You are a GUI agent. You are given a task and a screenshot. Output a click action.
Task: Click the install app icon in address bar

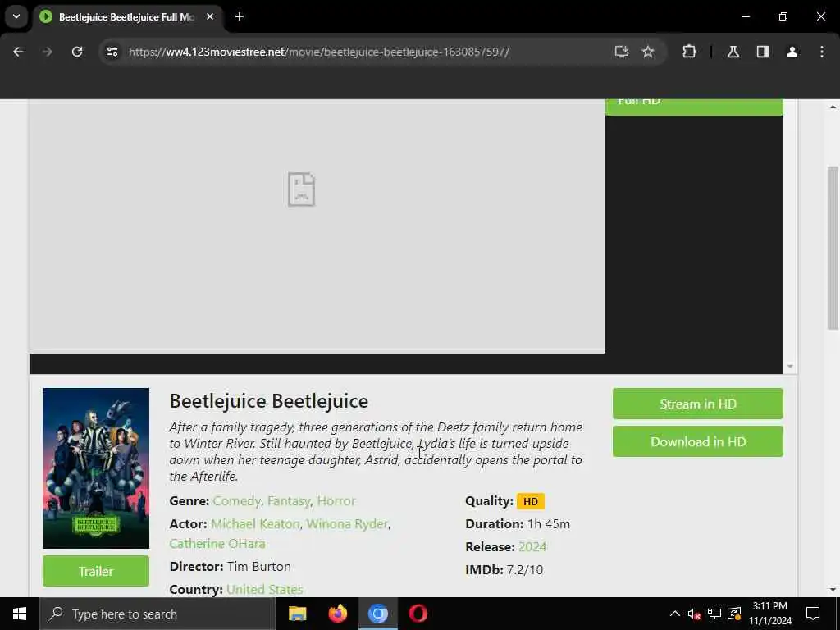[x=622, y=52]
